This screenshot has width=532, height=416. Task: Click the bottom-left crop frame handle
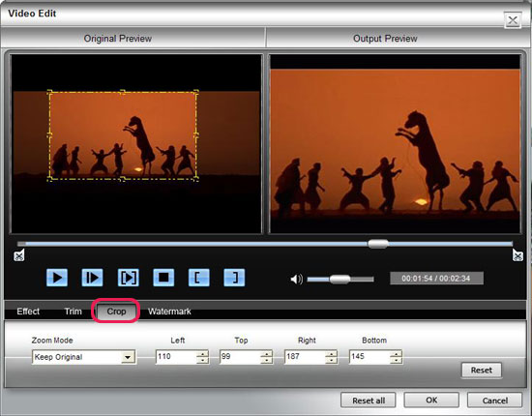pos(49,178)
